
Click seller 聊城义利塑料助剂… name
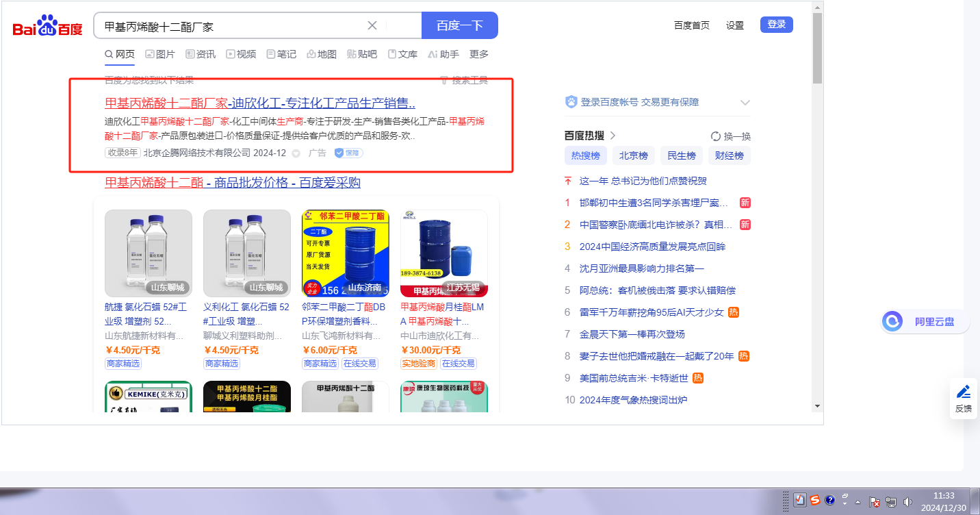point(243,336)
